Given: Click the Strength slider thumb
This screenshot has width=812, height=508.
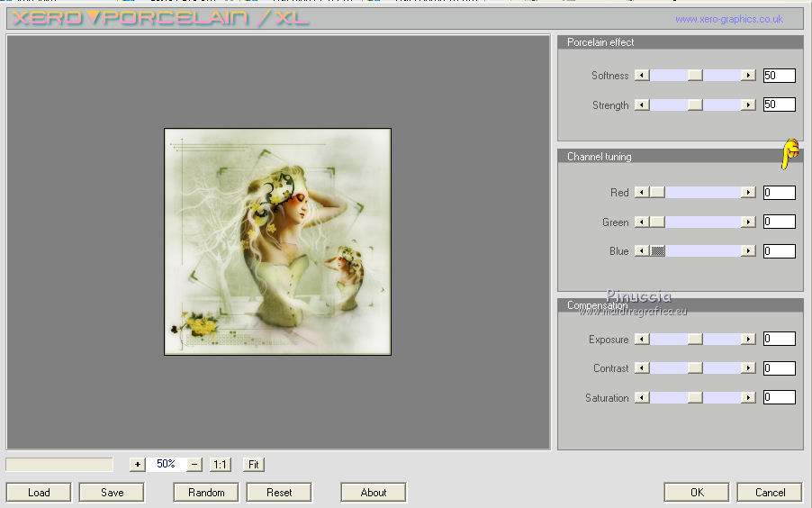Looking at the screenshot, I should point(695,104).
